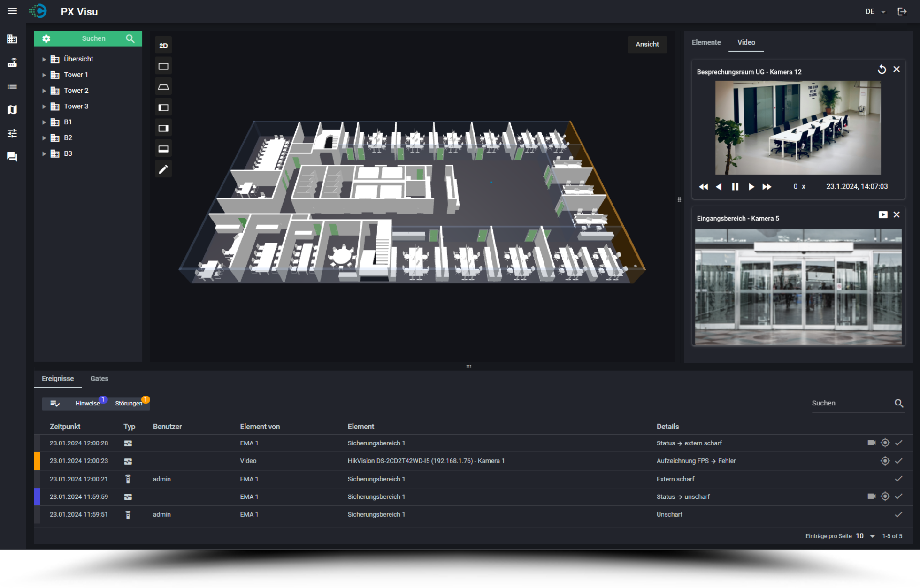Open chat messages icon in sidebar
The height and width of the screenshot is (588, 920).
pyautogui.click(x=12, y=156)
